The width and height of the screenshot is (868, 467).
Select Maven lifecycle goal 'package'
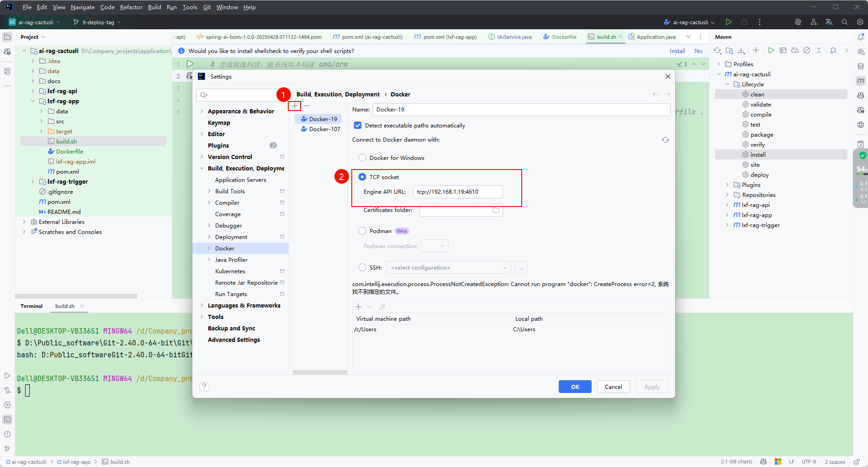coord(762,134)
